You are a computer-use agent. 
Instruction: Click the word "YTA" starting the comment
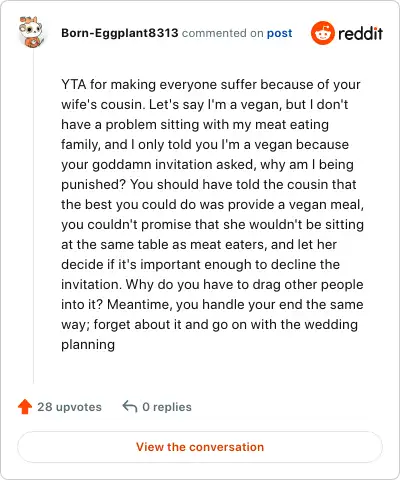(74, 84)
